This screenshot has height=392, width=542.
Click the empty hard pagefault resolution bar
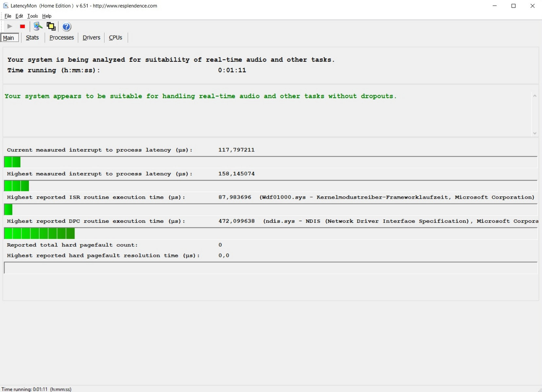click(x=270, y=268)
